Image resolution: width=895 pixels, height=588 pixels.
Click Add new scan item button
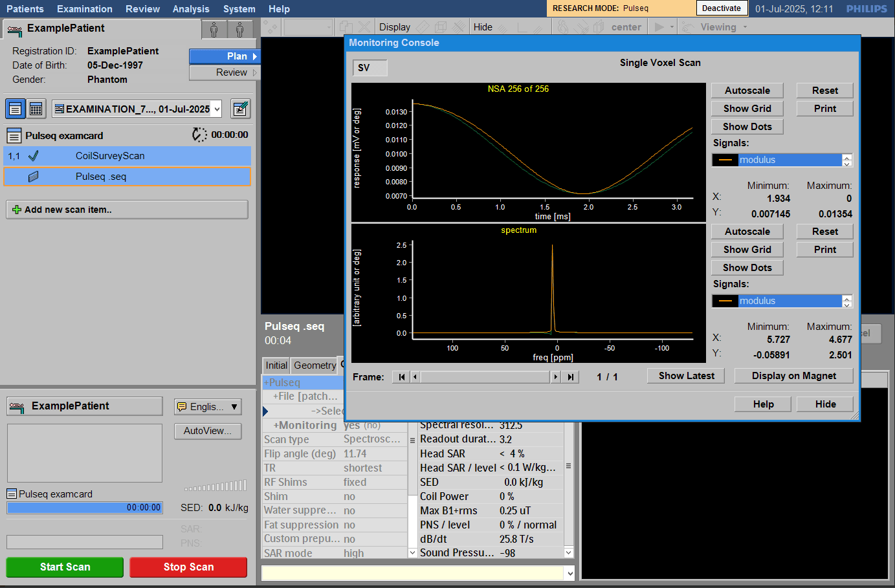tap(127, 210)
